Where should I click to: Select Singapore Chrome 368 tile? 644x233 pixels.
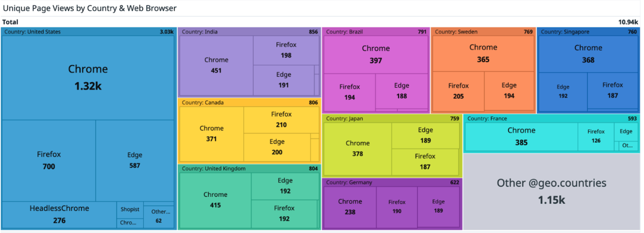tap(588, 54)
